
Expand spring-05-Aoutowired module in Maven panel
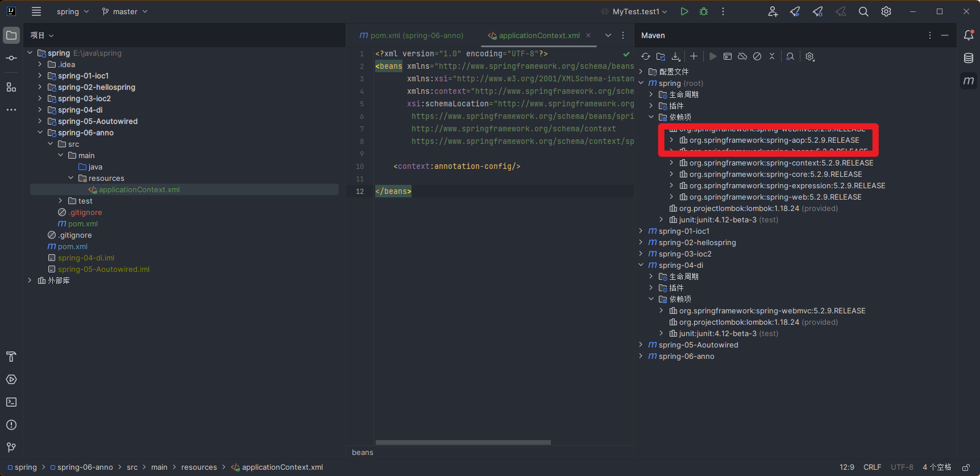click(x=641, y=345)
